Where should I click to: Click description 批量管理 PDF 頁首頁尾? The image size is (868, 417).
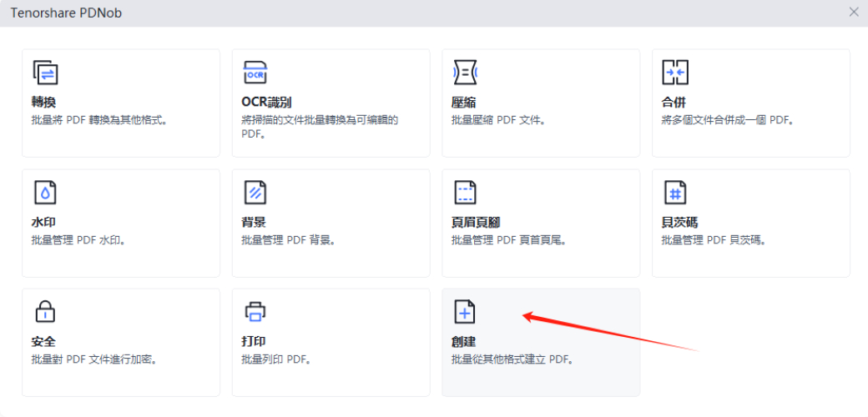509,240
